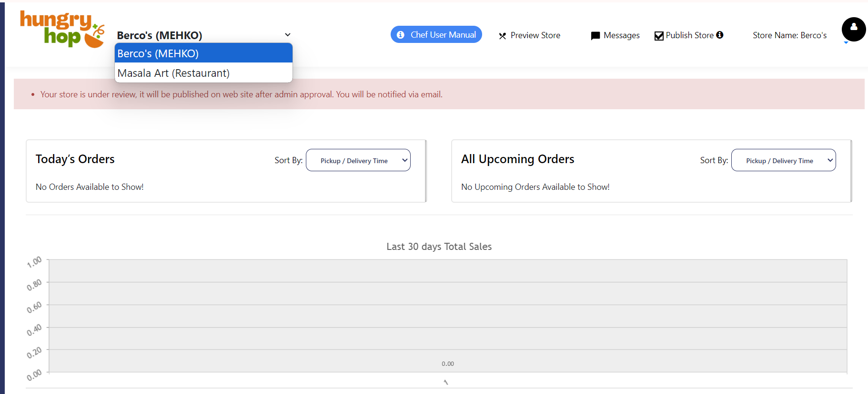Open the Chef User Manual
Screen dimensions: 868x394
coord(443,35)
